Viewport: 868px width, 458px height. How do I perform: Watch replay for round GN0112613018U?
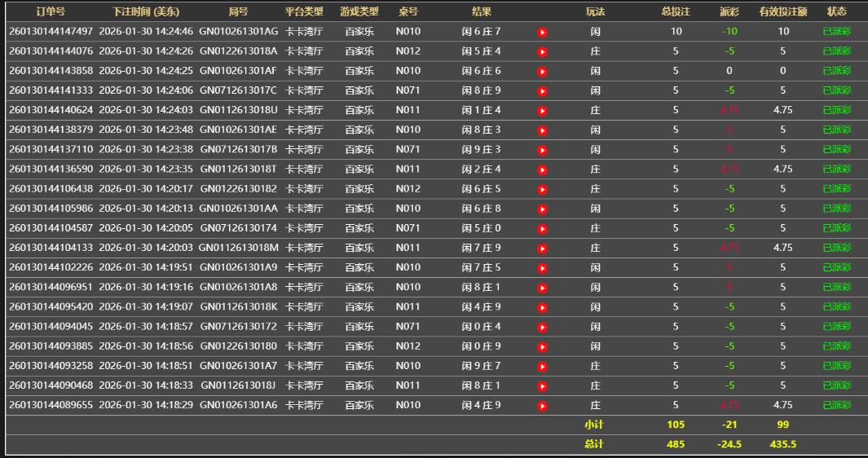542,110
